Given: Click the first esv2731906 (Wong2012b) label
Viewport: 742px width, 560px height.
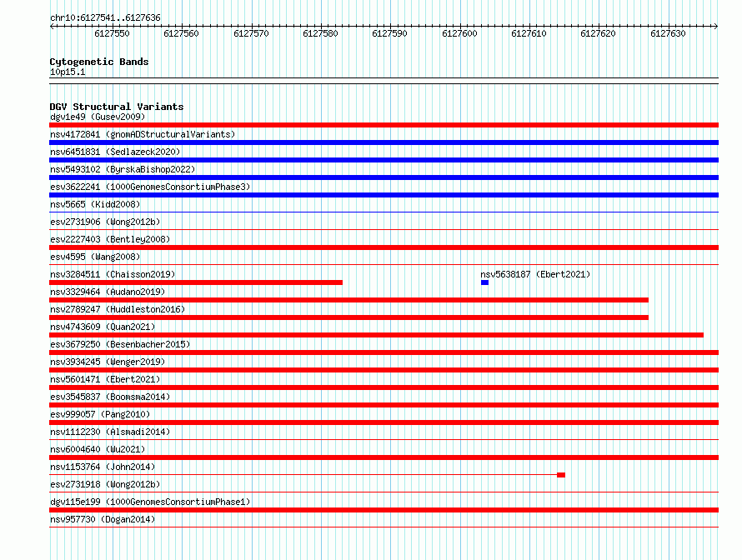Looking at the screenshot, I should click(105, 222).
